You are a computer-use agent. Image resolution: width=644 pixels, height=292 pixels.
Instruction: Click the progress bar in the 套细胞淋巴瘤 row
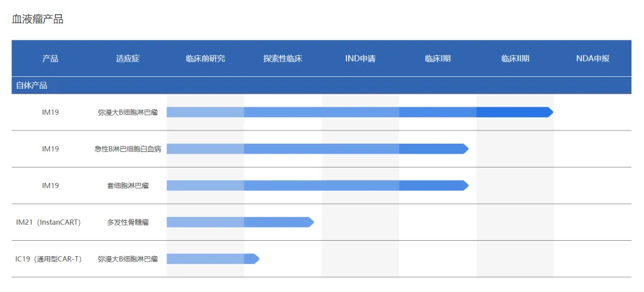[x=316, y=185]
